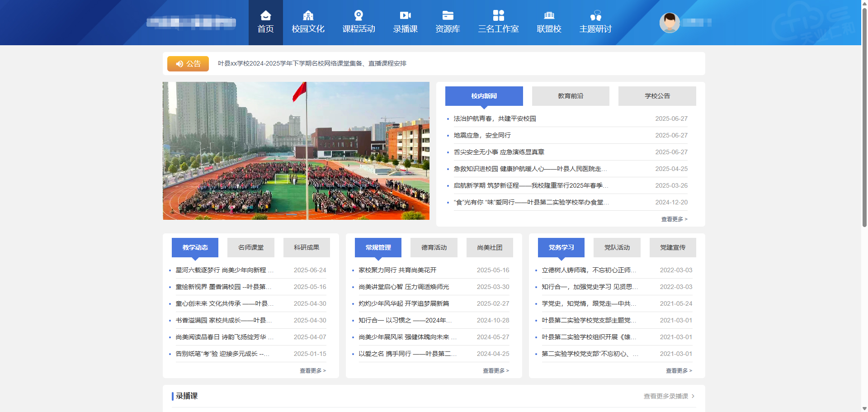Click the 联盟校 school icon
Viewport: 868px width, 412px height.
point(549,16)
